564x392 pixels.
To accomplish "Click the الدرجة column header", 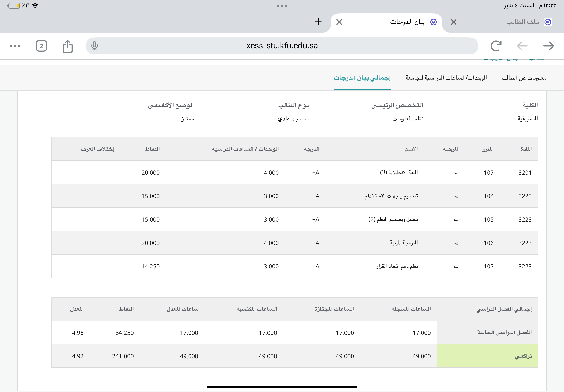I will coord(312,149).
